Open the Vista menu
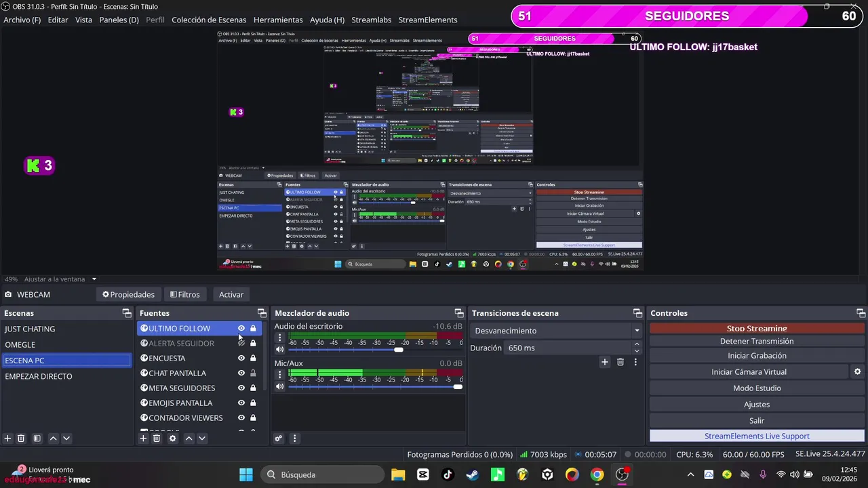 point(83,20)
